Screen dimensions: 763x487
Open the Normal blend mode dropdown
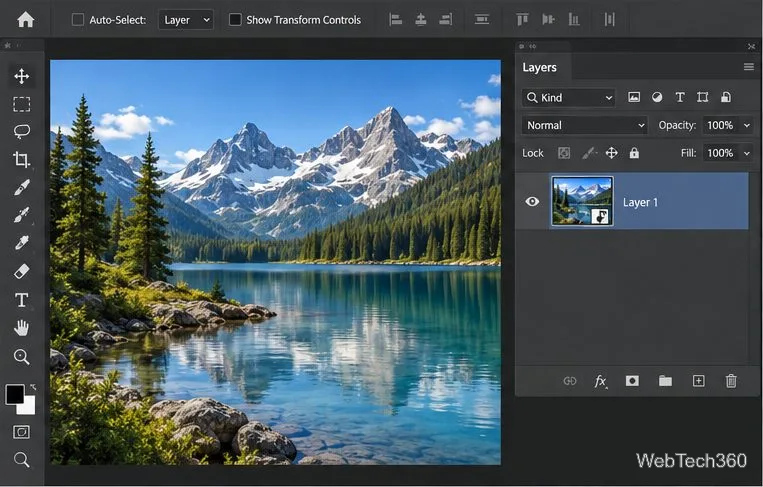[584, 125]
